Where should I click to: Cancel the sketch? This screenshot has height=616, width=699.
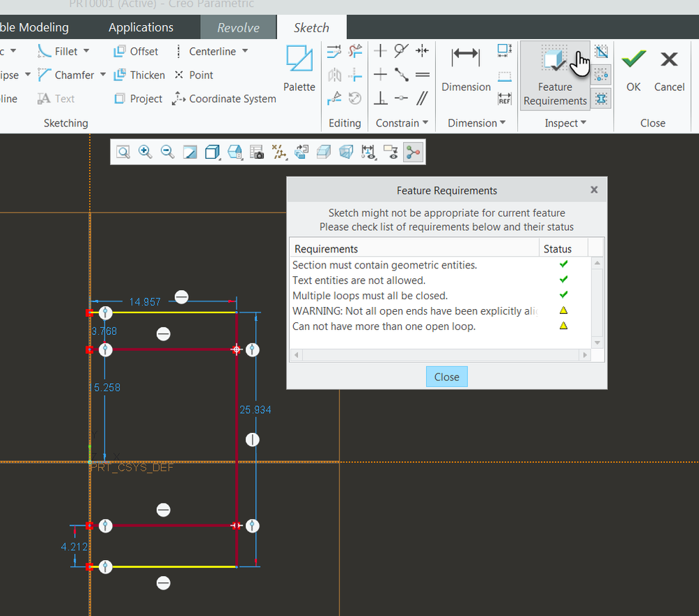point(669,69)
